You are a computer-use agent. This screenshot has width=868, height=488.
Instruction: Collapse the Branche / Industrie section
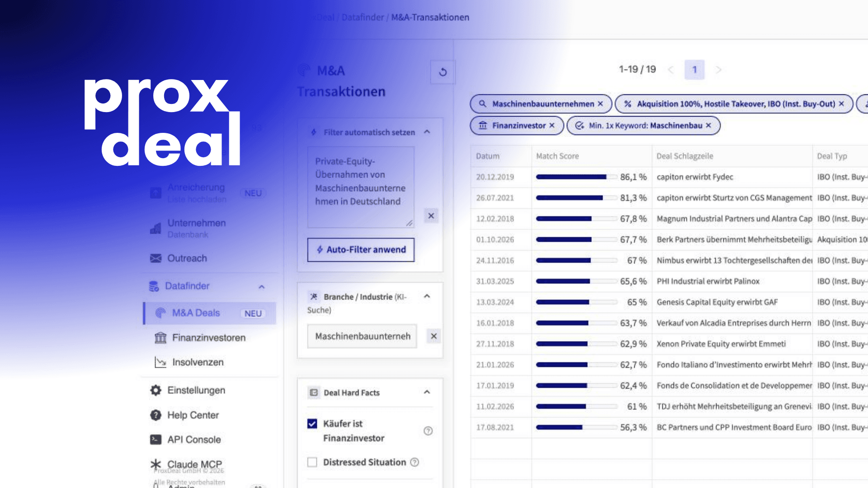tap(427, 296)
